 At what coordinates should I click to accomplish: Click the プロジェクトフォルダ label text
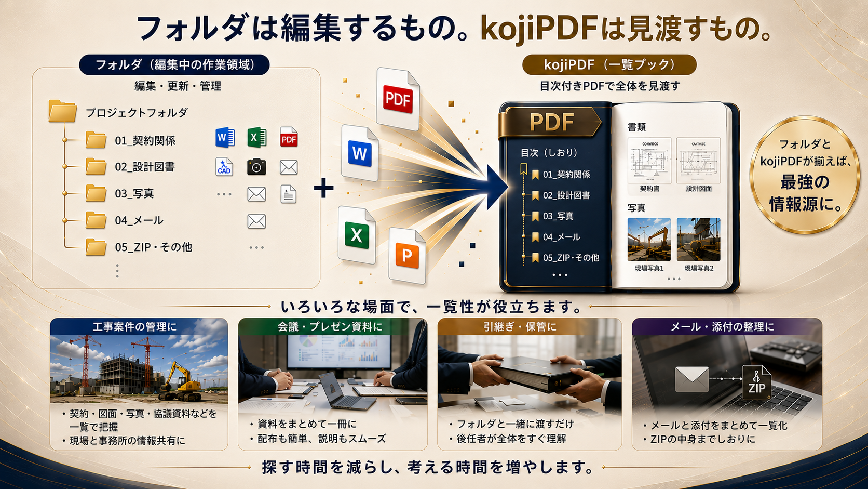[137, 112]
